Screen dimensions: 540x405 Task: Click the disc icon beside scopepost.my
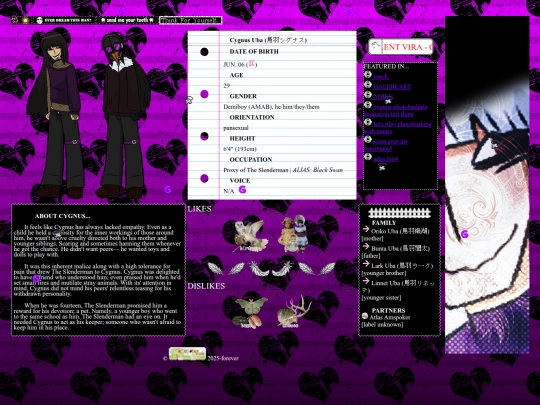pyautogui.click(x=368, y=139)
